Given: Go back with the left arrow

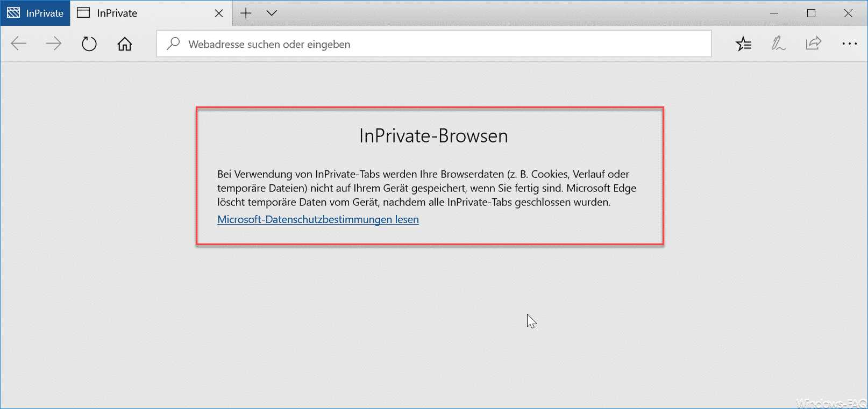Looking at the screenshot, I should 19,44.
